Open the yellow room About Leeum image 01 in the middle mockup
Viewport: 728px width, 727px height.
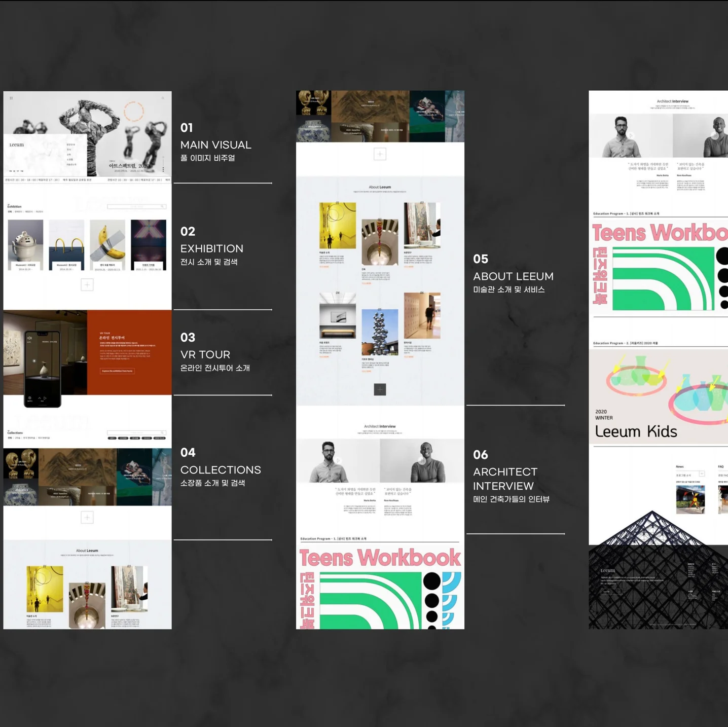[338, 226]
